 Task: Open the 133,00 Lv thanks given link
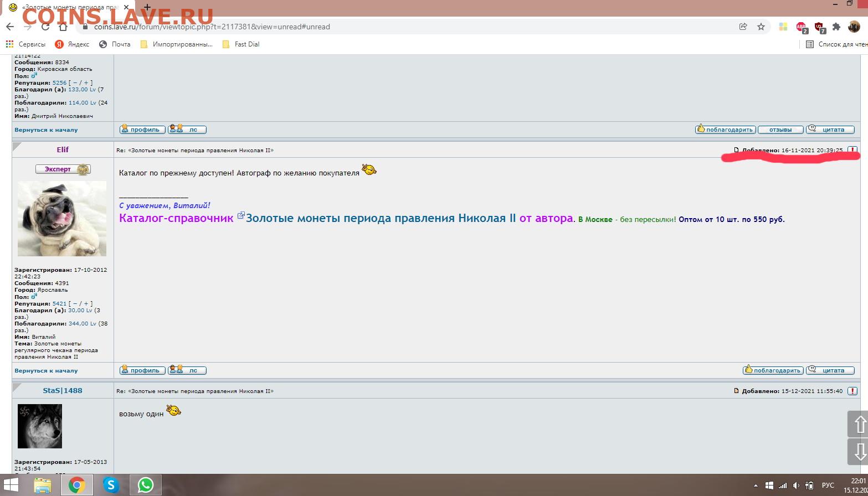[82, 89]
